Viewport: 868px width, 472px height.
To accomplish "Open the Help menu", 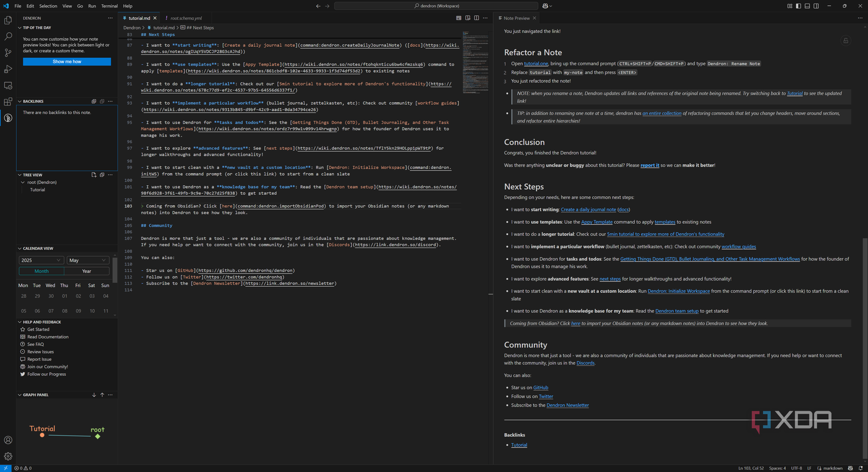I will click(128, 6).
